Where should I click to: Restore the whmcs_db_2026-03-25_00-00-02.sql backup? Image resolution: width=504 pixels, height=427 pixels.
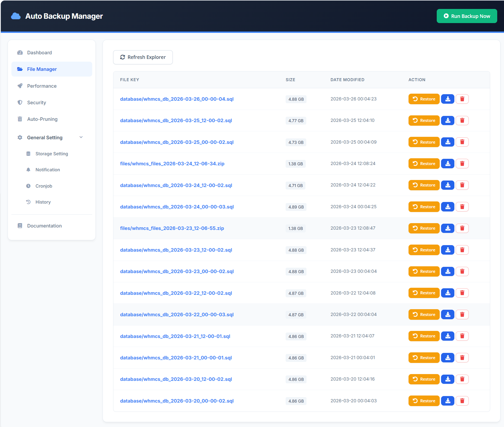click(x=424, y=142)
